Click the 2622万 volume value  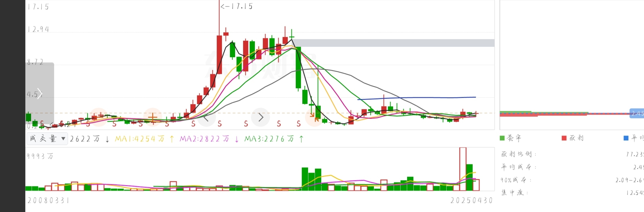[x=85, y=139]
